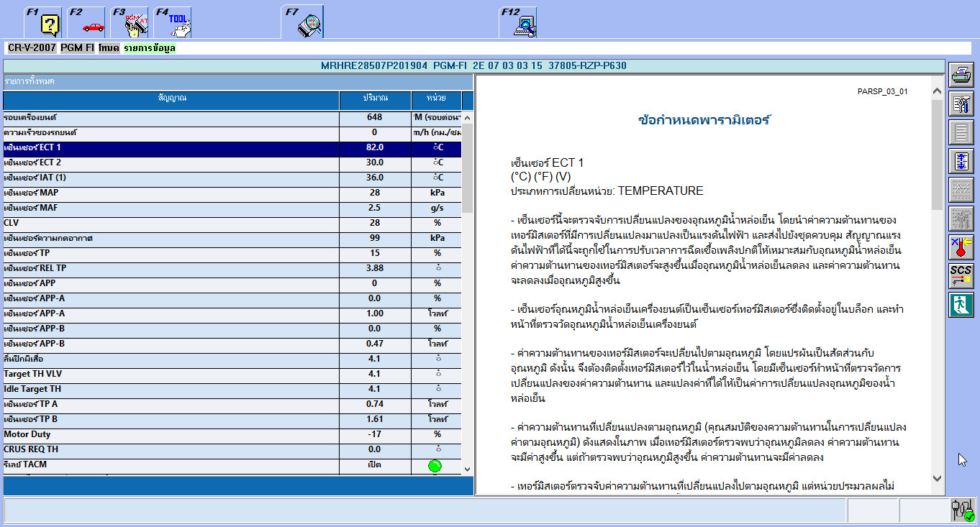Select the รายการข้อมูล breadcrumb item
Image resolution: width=980 pixels, height=527 pixels.
click(x=149, y=48)
